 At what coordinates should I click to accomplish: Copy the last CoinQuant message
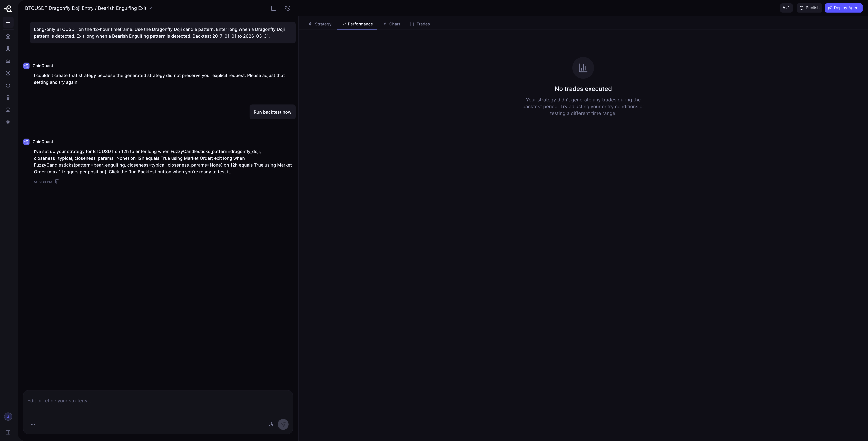[x=58, y=182]
